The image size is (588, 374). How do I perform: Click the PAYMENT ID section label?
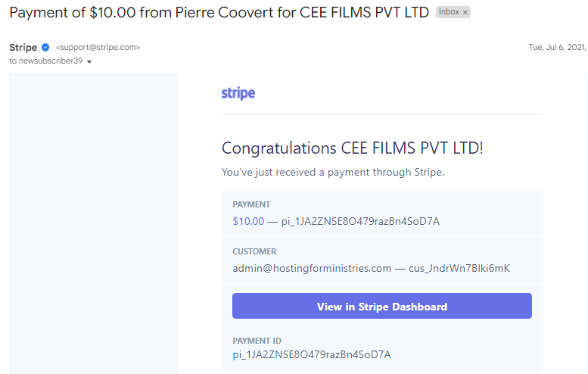tap(257, 341)
